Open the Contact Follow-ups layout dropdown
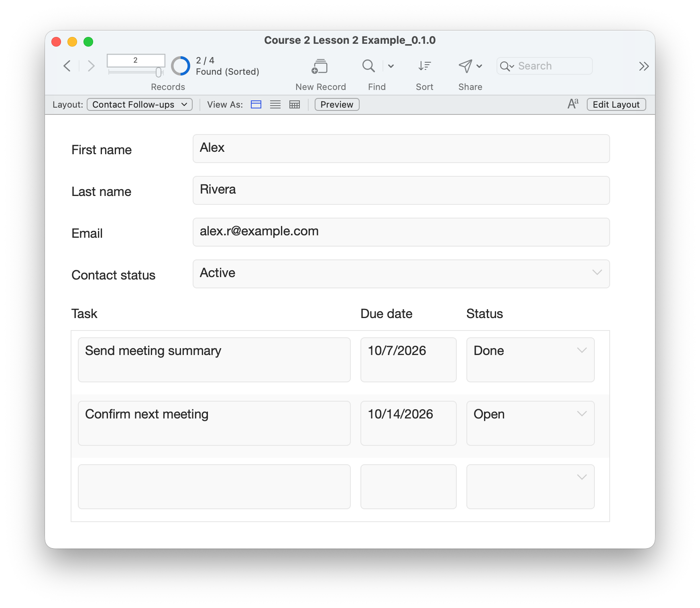This screenshot has height=608, width=700. click(x=140, y=104)
